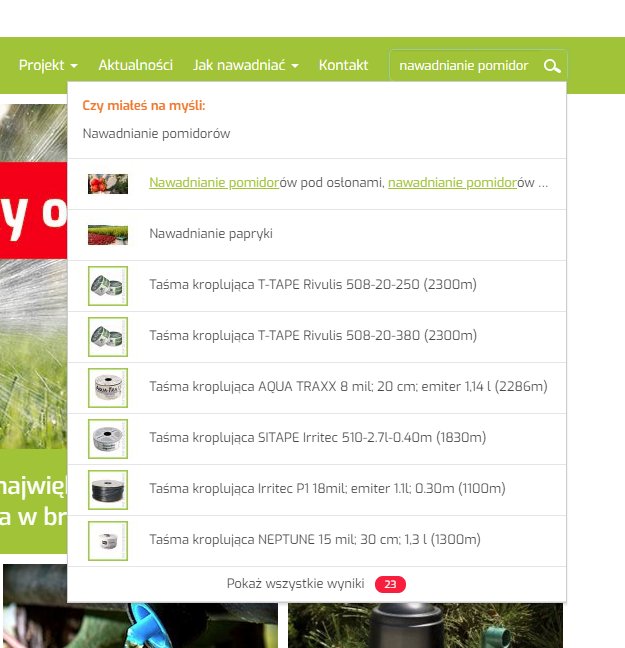
Task: Go to Aktualności page
Action: point(135,65)
